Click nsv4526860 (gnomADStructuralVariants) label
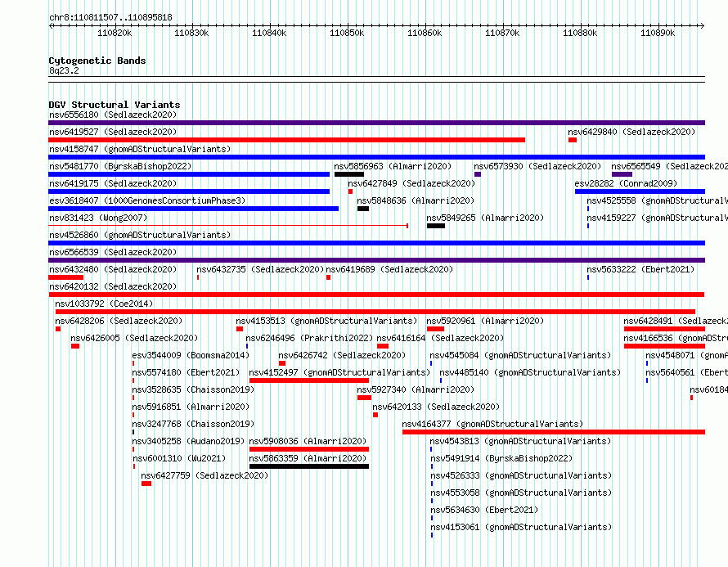Image resolution: width=728 pixels, height=567 pixels. pyautogui.click(x=140, y=235)
